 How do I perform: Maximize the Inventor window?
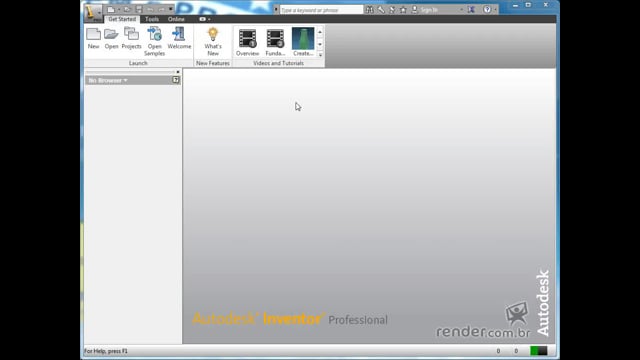pyautogui.click(x=529, y=5)
